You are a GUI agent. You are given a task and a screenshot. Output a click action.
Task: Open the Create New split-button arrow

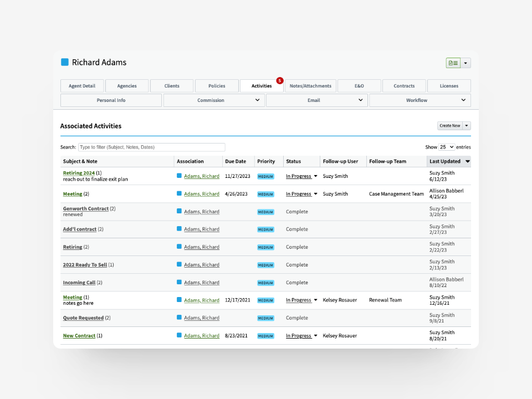tap(467, 126)
